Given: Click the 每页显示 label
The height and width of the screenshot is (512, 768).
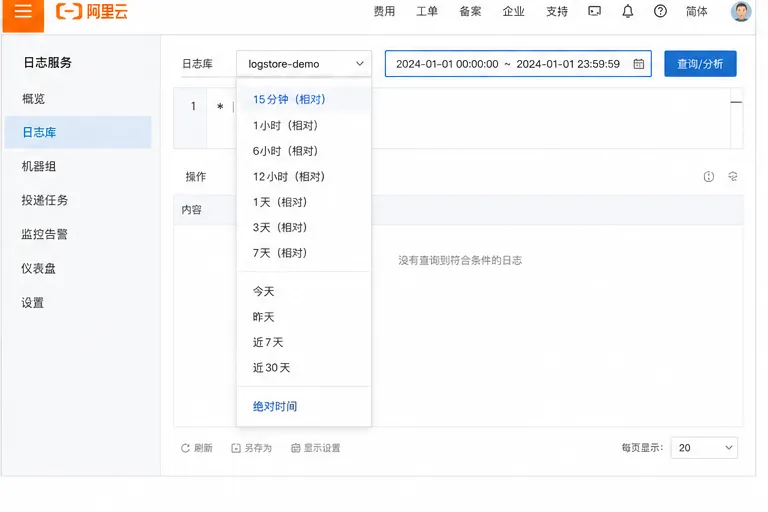Looking at the screenshot, I should pyautogui.click(x=642, y=448).
